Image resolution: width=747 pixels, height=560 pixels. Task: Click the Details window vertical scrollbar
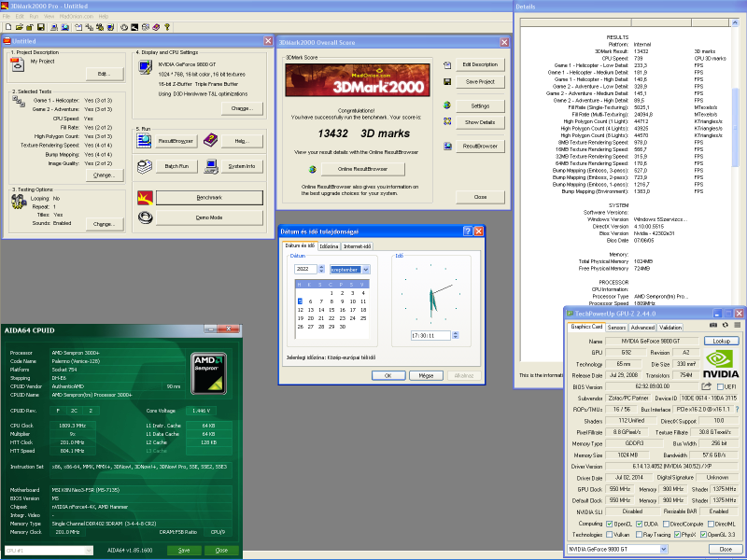736,190
